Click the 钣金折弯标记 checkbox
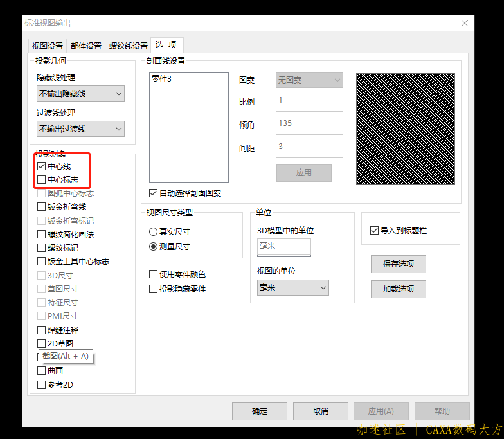The height and width of the screenshot is (439, 504). 41,221
